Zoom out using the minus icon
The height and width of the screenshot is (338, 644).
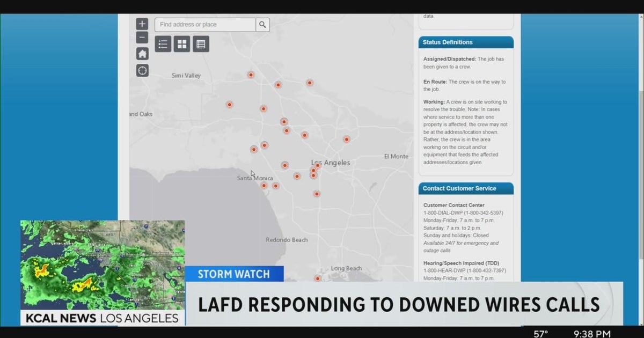pyautogui.click(x=142, y=37)
